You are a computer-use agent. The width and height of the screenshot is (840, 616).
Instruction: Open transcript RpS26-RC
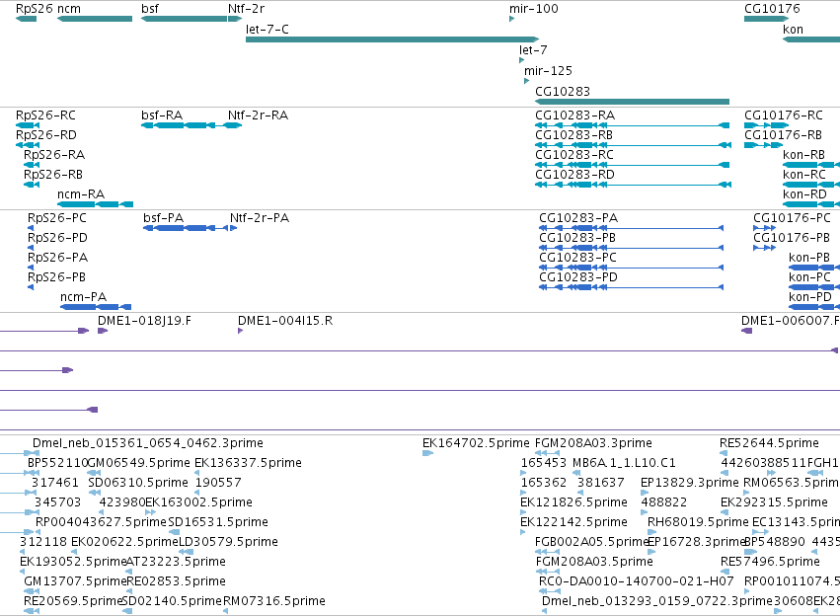pos(28,125)
